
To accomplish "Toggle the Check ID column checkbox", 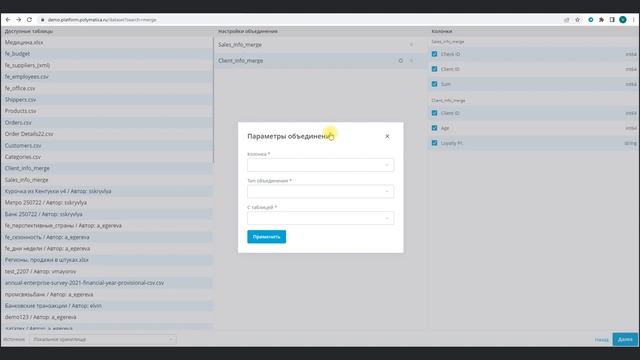I will (434, 54).
